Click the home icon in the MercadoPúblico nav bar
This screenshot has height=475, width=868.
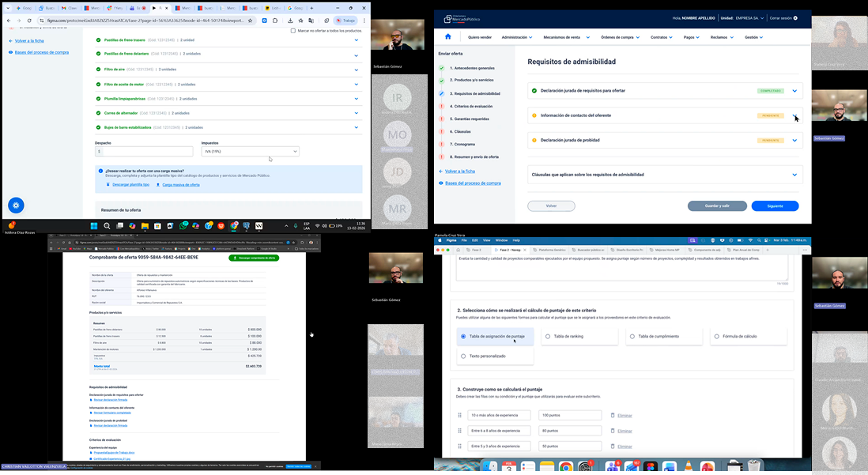[448, 36]
